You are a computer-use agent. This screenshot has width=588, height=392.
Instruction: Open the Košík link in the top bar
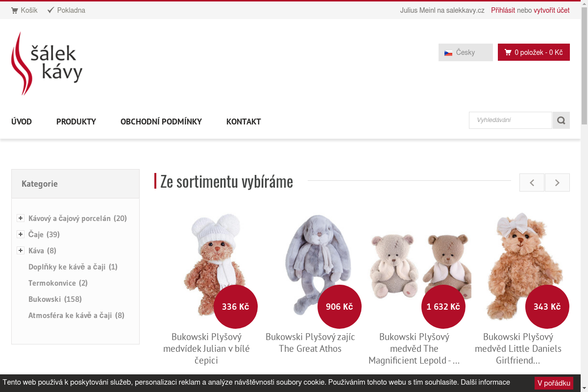24,10
